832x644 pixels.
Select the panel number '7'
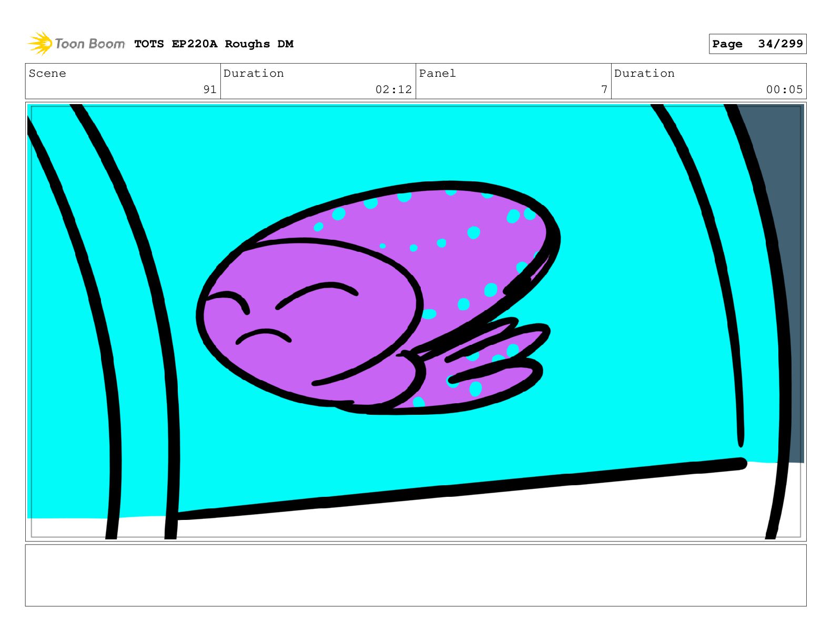(x=604, y=89)
